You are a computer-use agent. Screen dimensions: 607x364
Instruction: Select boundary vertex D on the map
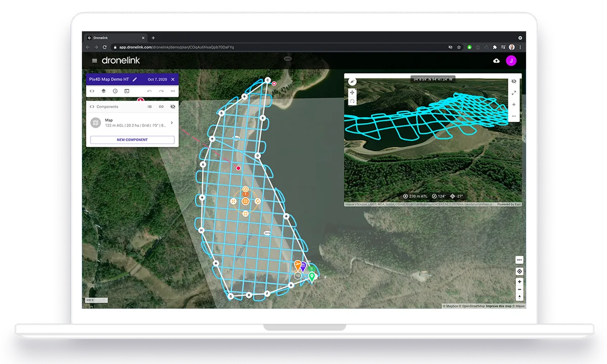tap(257, 156)
